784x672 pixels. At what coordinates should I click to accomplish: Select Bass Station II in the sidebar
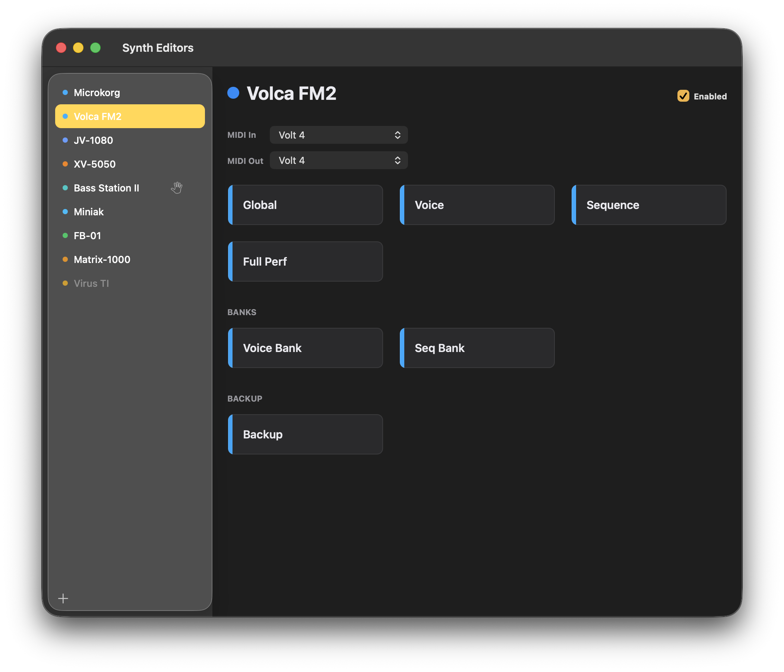[x=130, y=188]
